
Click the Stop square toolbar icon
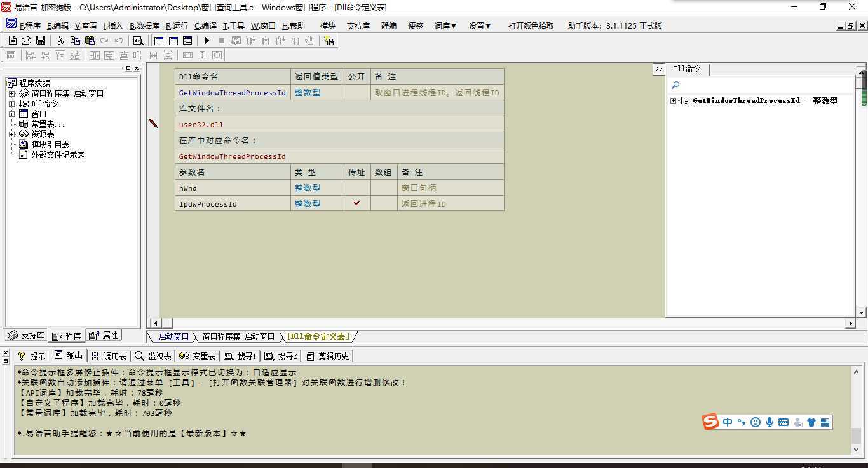221,41
